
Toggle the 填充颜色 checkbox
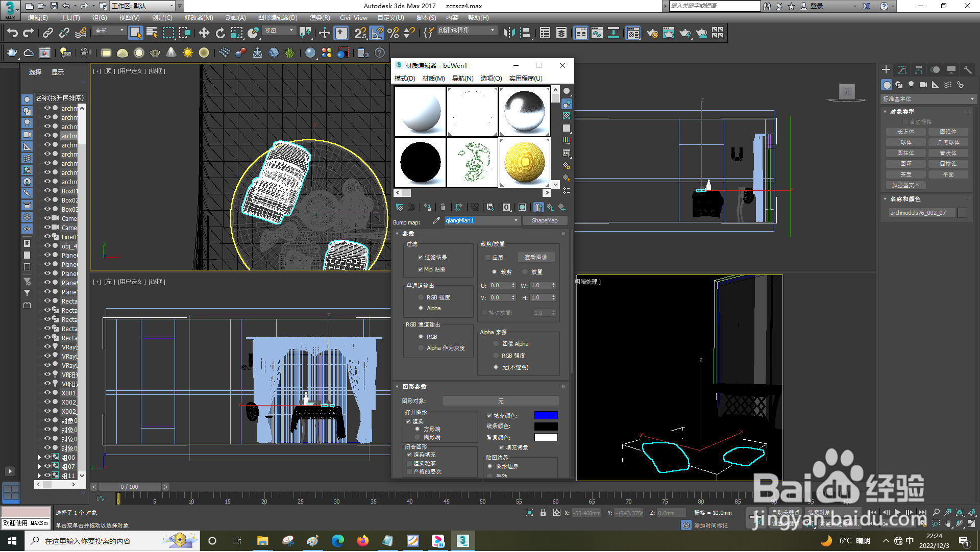pyautogui.click(x=489, y=416)
